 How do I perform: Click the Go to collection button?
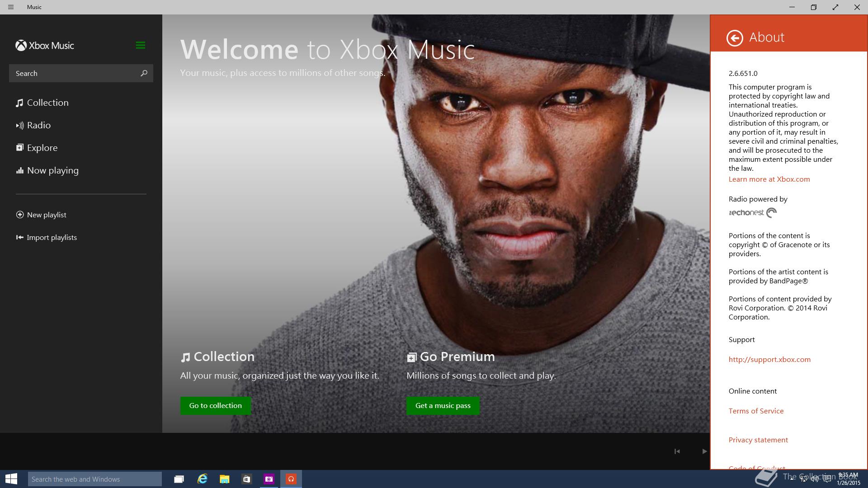[216, 405]
